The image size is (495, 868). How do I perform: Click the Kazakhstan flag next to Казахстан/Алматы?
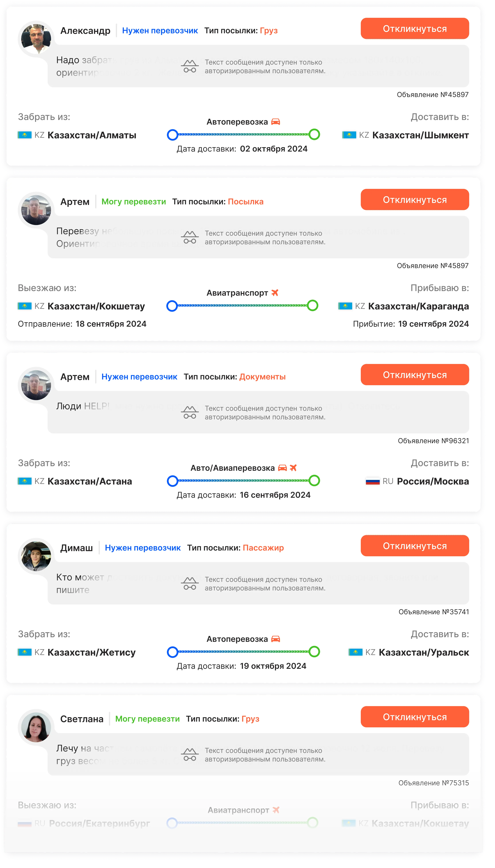25,137
